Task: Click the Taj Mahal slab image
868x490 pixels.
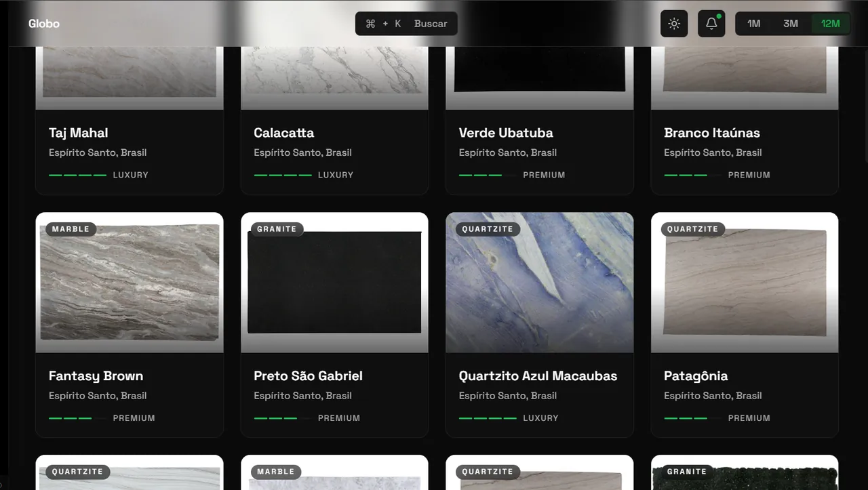Action: 130,78
